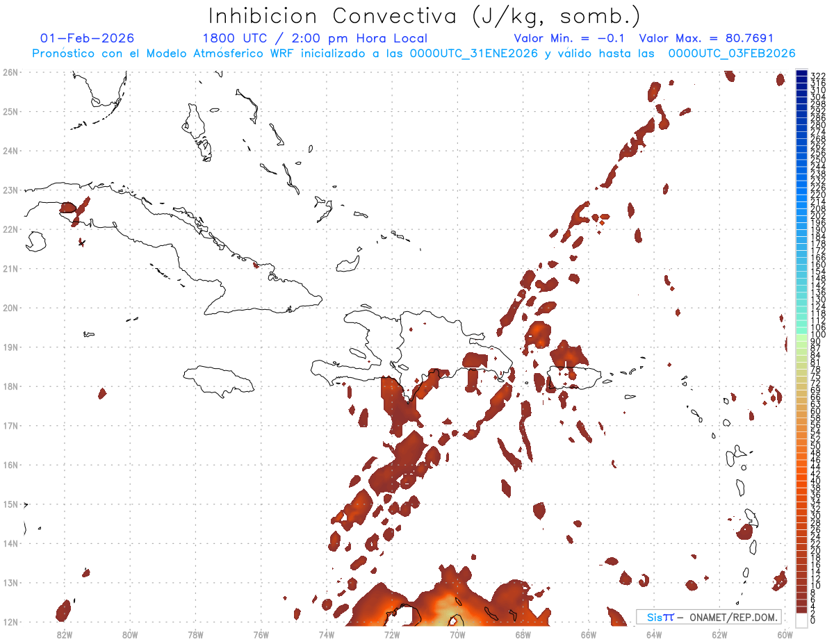Click the '18N' latitude label
This screenshot has width=834, height=644.
[x=10, y=386]
